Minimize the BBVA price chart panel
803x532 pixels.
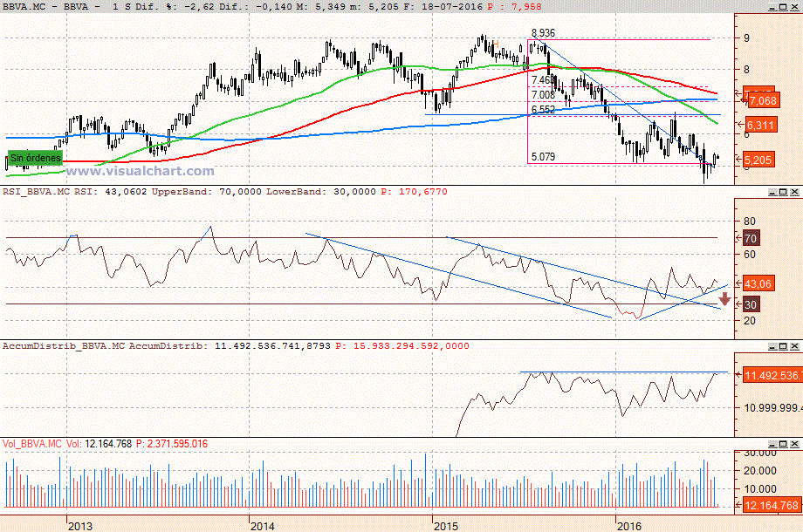point(772,7)
